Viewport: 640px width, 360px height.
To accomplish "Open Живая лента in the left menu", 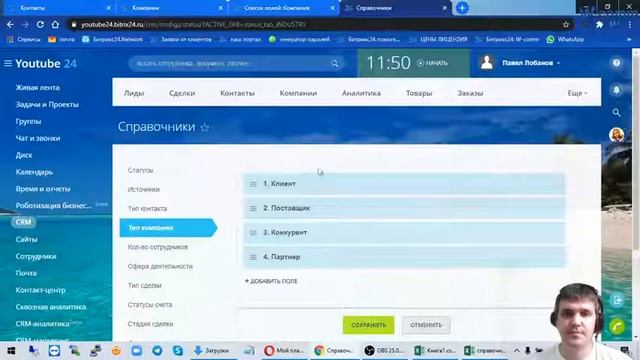I will (x=38, y=87).
